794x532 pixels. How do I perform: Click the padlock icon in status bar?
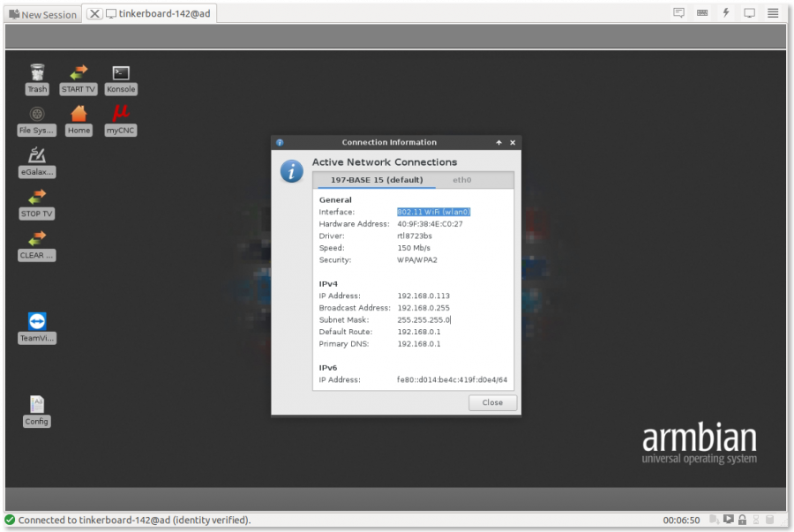click(742, 521)
